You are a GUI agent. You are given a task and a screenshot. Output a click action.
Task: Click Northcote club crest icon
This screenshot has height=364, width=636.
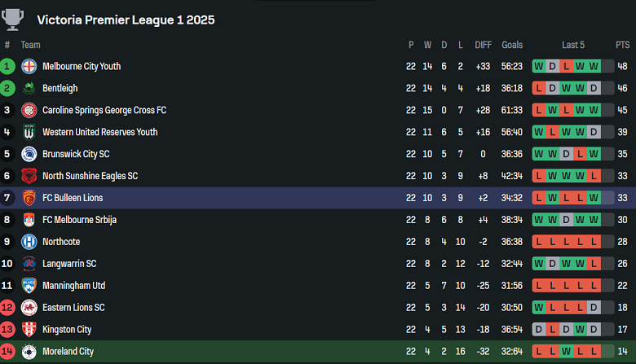[x=29, y=242]
